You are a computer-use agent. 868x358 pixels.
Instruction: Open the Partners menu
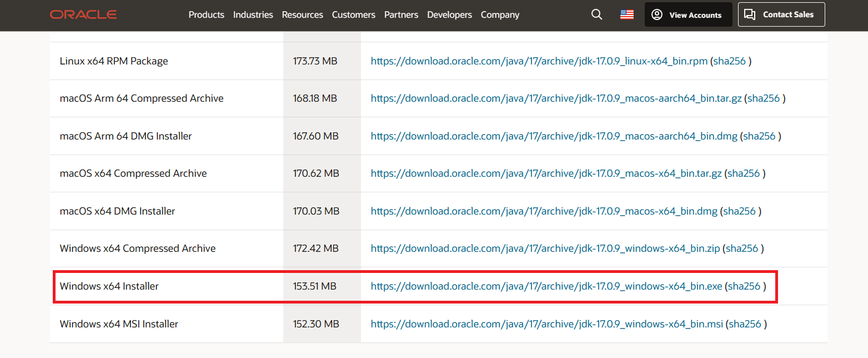coord(401,15)
